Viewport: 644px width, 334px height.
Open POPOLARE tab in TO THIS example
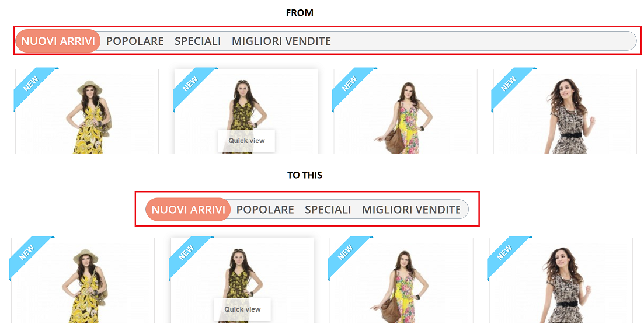tap(265, 210)
